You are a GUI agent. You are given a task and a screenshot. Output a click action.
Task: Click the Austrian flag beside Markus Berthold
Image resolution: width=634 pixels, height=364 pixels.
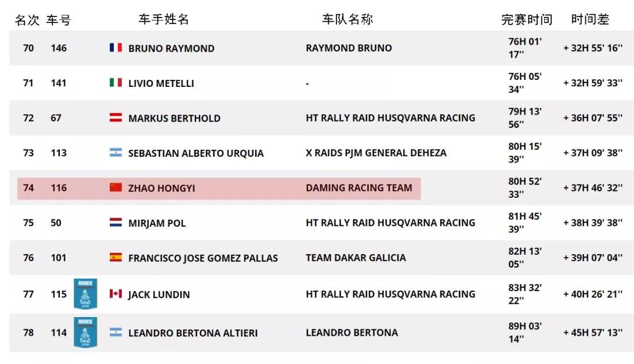coord(116,117)
